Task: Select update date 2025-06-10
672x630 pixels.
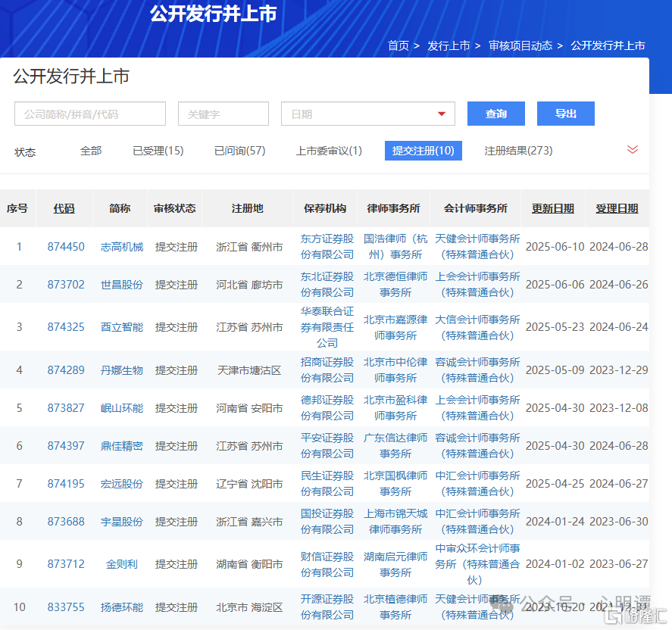Action: (x=555, y=247)
